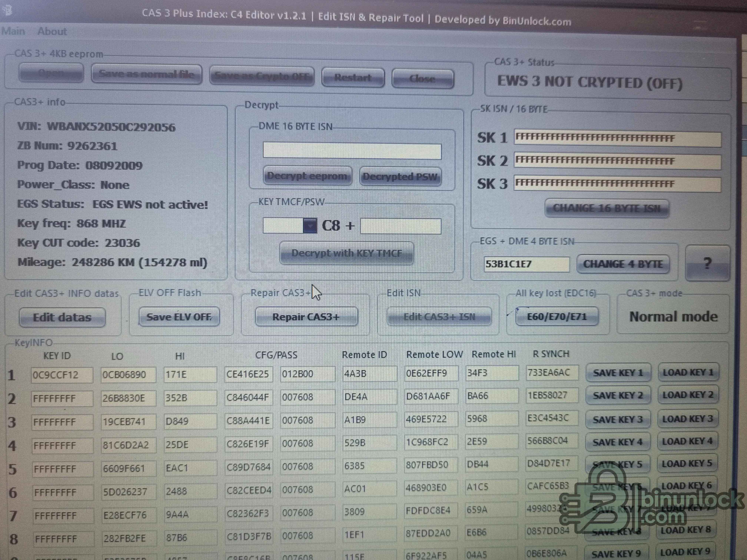Click Save as Crypto OFF button
Image resolution: width=747 pixels, height=560 pixels.
pyautogui.click(x=262, y=76)
